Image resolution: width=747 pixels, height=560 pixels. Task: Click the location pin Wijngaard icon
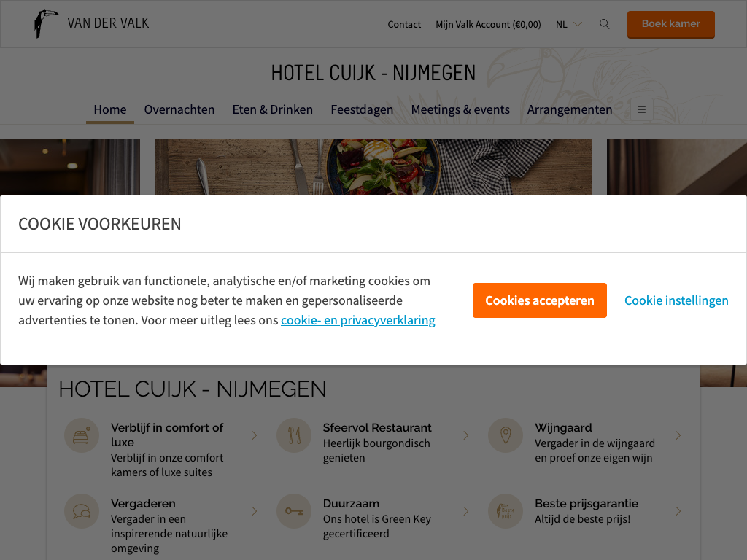(506, 435)
